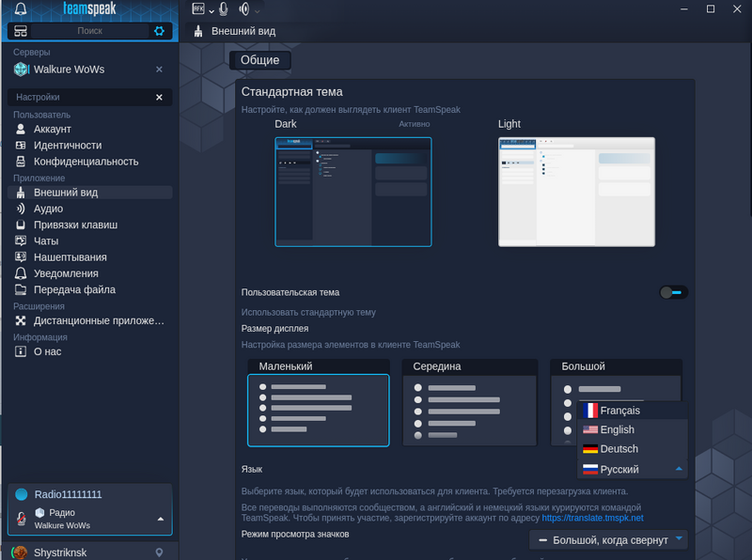The image size is (752, 560).
Task: Select Français in language list
Action: (x=633, y=411)
